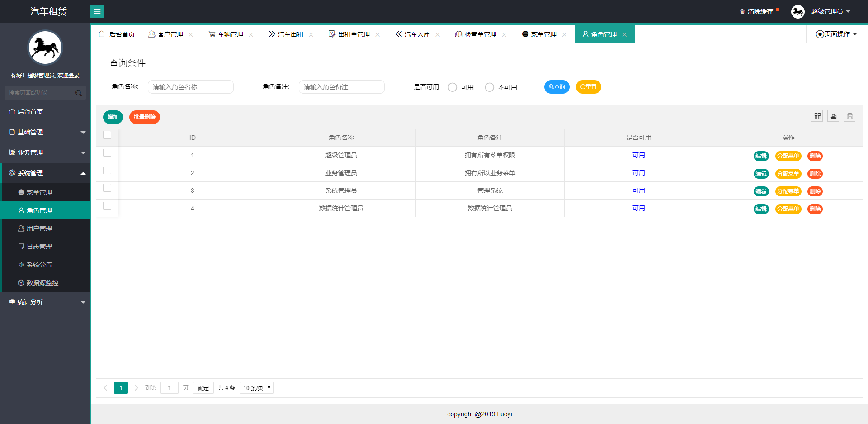Expand 基础管理 sidebar menu
The width and height of the screenshot is (868, 424).
[45, 132]
